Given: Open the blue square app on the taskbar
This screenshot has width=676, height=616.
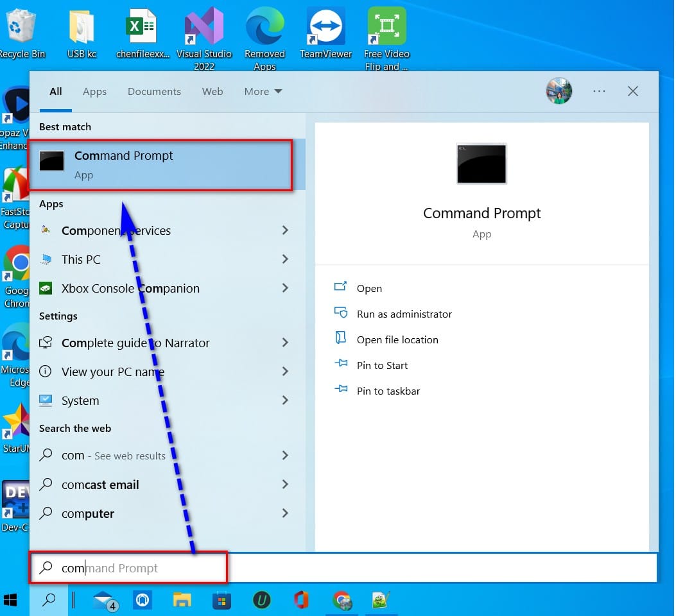Looking at the screenshot, I should (143, 600).
